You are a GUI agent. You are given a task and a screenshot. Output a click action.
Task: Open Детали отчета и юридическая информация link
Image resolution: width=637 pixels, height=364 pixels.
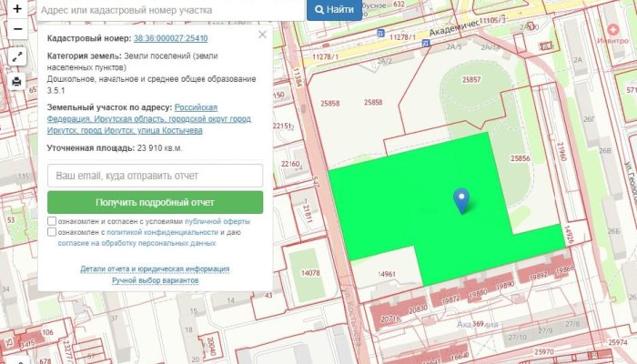pyautogui.click(x=155, y=269)
